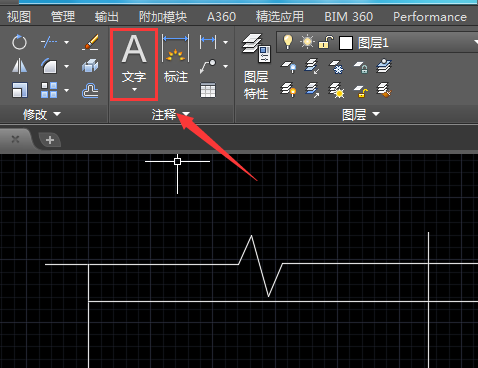Open the A360 ribbon tab

tap(221, 16)
